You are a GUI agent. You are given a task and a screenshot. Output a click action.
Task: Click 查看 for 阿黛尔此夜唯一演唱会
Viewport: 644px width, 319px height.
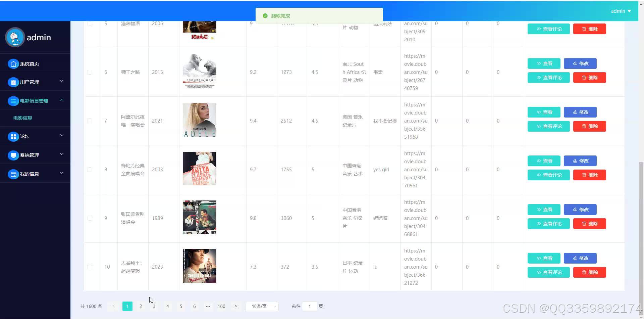click(x=544, y=112)
